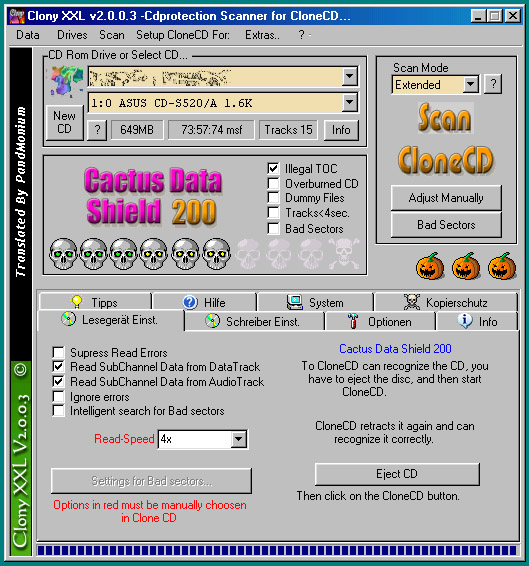Screen dimensions: 529x566
Task: Click the CloneCD logo button
Action: [446, 161]
